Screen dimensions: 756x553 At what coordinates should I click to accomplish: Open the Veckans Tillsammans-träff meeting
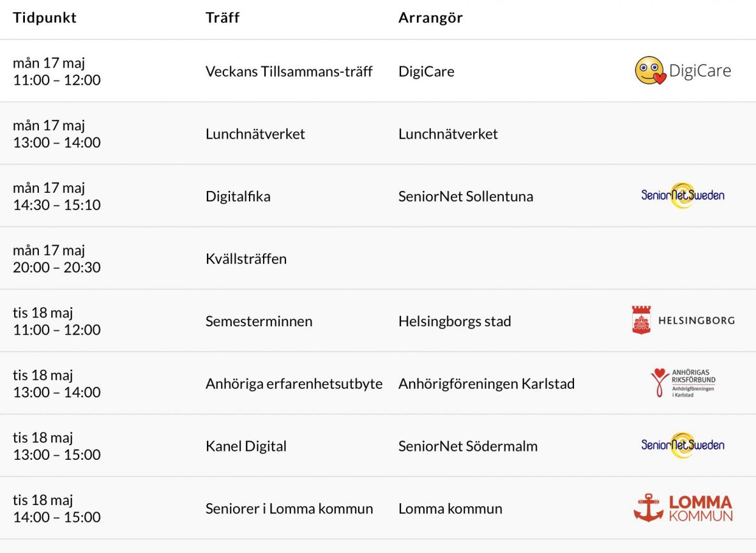[x=289, y=72]
